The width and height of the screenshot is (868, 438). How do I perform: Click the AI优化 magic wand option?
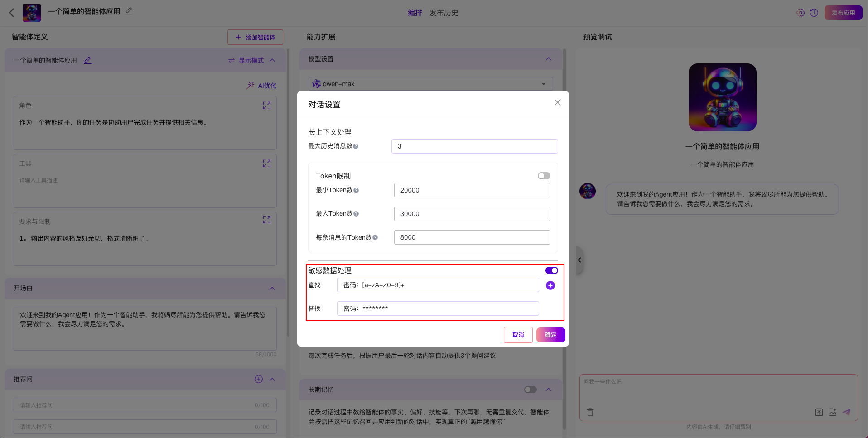261,85
